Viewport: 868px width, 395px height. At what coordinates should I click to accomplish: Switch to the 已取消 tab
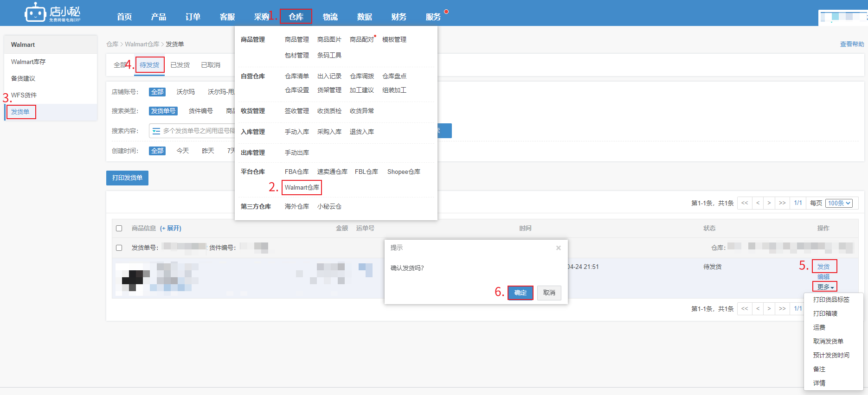pyautogui.click(x=211, y=65)
